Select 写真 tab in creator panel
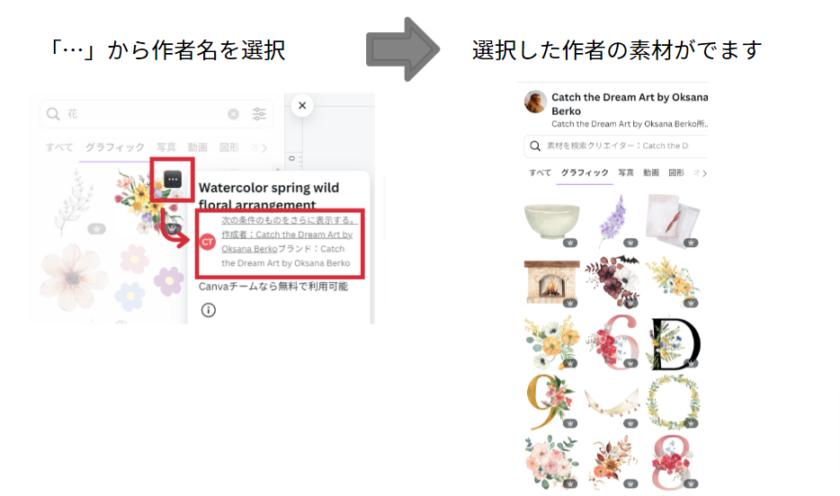Screen dimensions: 840x496 [x=626, y=172]
